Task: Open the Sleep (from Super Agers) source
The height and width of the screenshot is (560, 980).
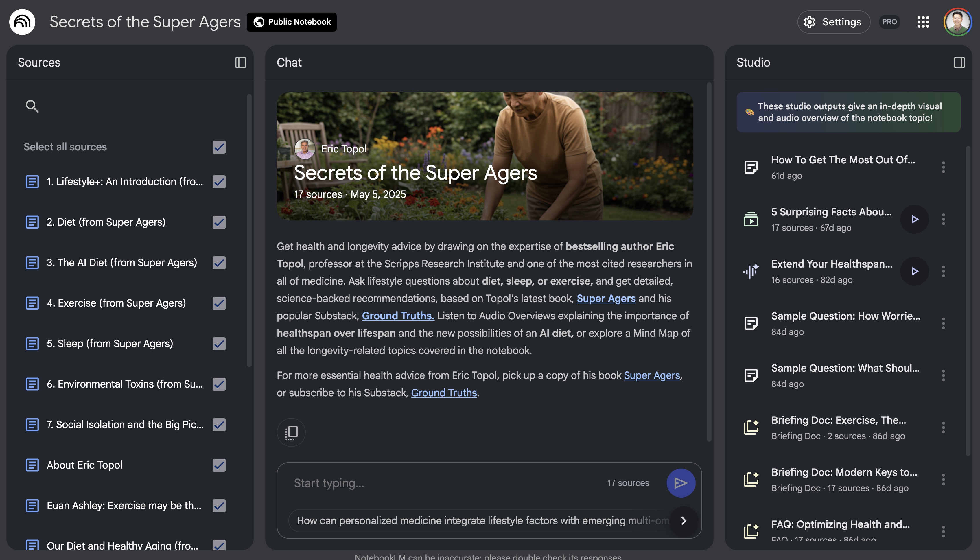Action: pos(110,343)
